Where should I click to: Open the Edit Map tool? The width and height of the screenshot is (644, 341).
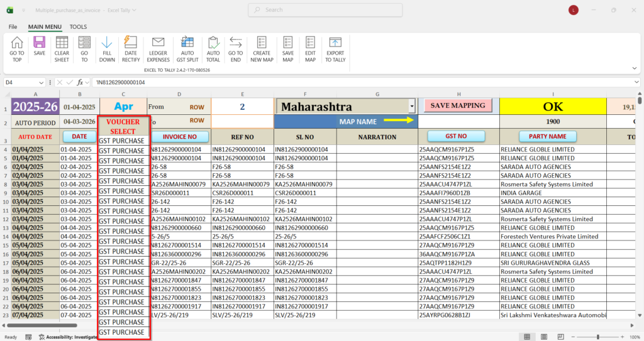310,49
